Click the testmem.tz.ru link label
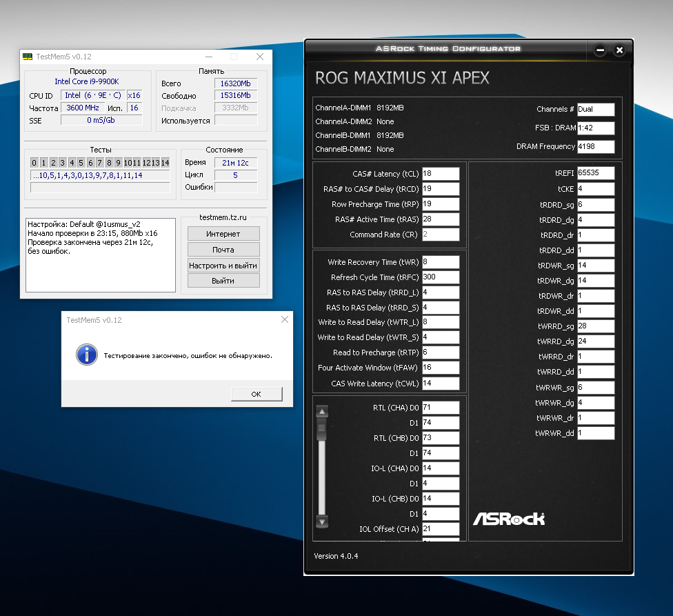This screenshot has height=616, width=673. pyautogui.click(x=223, y=217)
